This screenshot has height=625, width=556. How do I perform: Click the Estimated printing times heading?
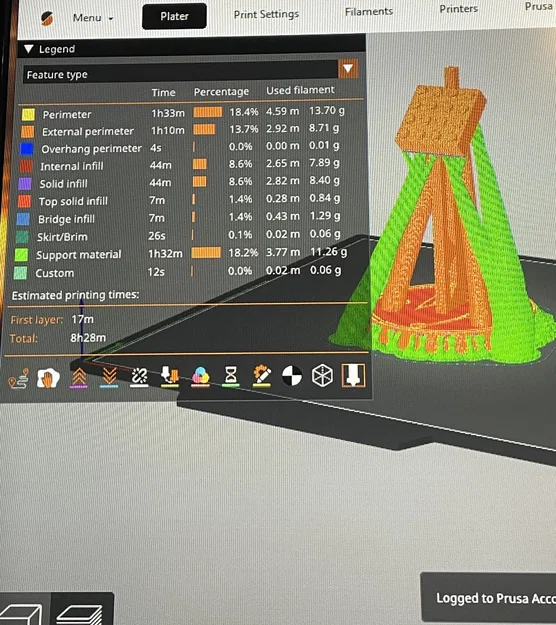(75, 295)
